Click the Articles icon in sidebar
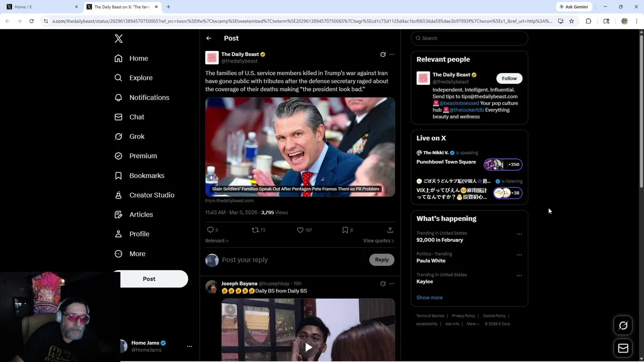644x362 pixels. tap(119, 214)
